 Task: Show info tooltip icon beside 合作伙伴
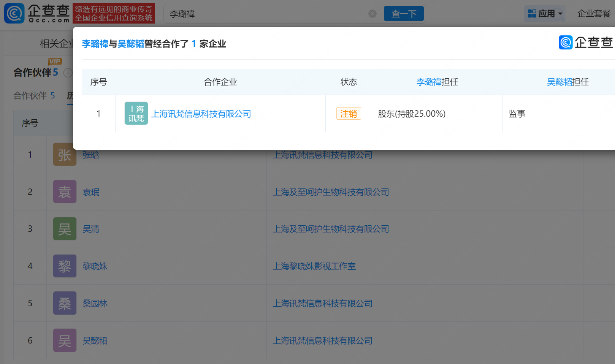tap(68, 73)
